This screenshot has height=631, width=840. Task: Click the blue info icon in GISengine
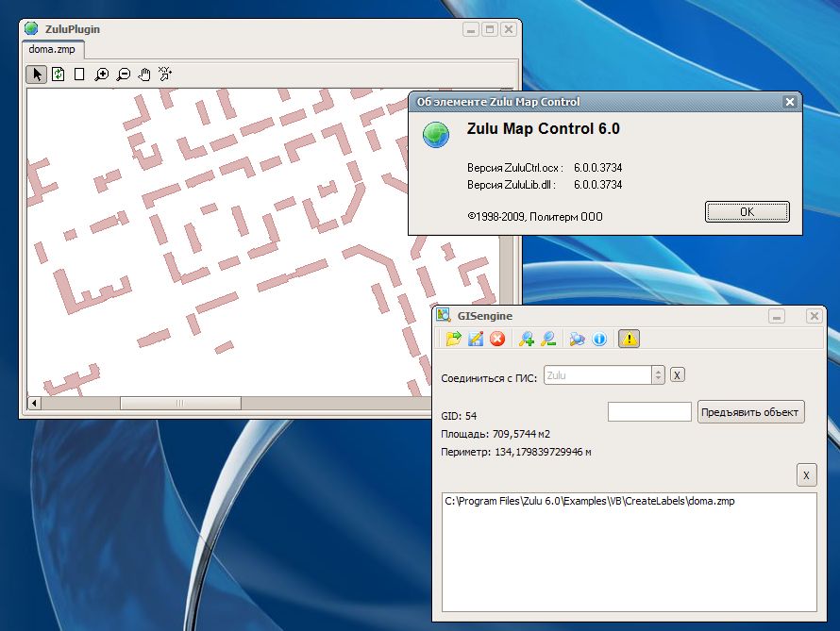599,339
